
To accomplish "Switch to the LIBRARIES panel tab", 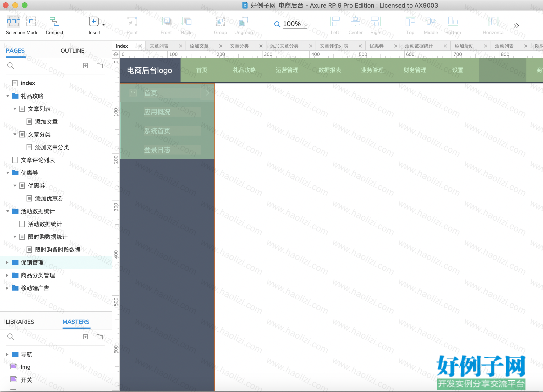I will [20, 322].
